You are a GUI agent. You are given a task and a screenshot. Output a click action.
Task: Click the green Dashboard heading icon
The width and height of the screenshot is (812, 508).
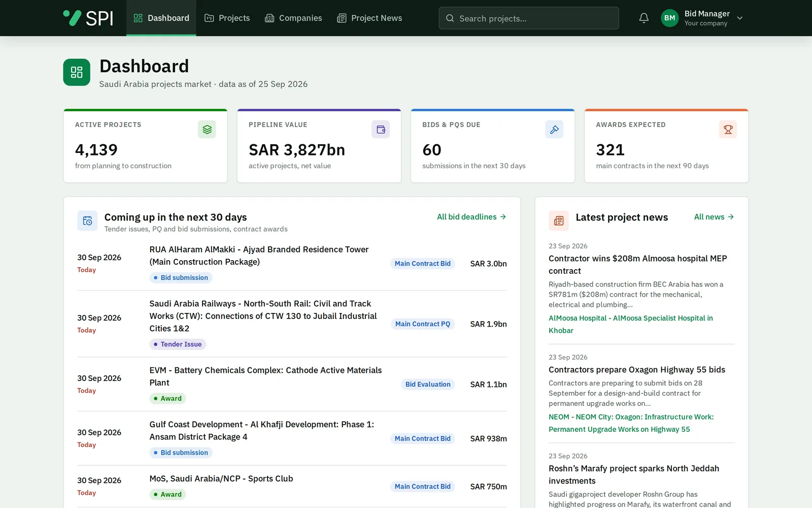point(77,72)
